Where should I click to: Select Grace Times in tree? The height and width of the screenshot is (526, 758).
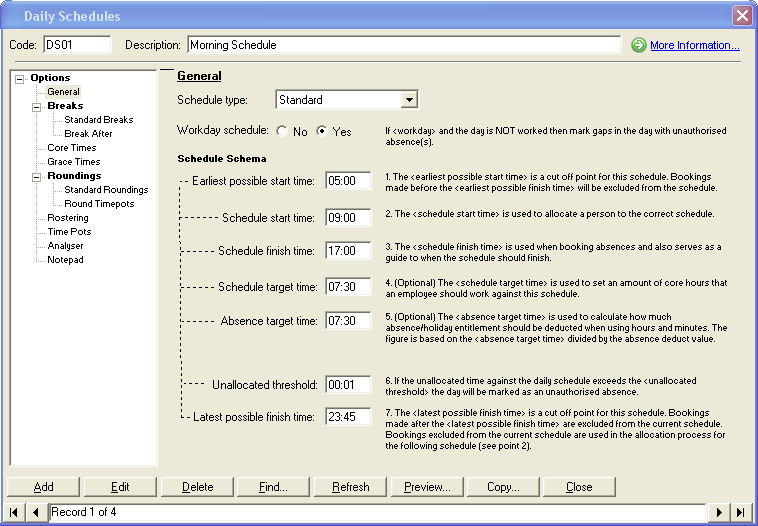pyautogui.click(x=73, y=162)
